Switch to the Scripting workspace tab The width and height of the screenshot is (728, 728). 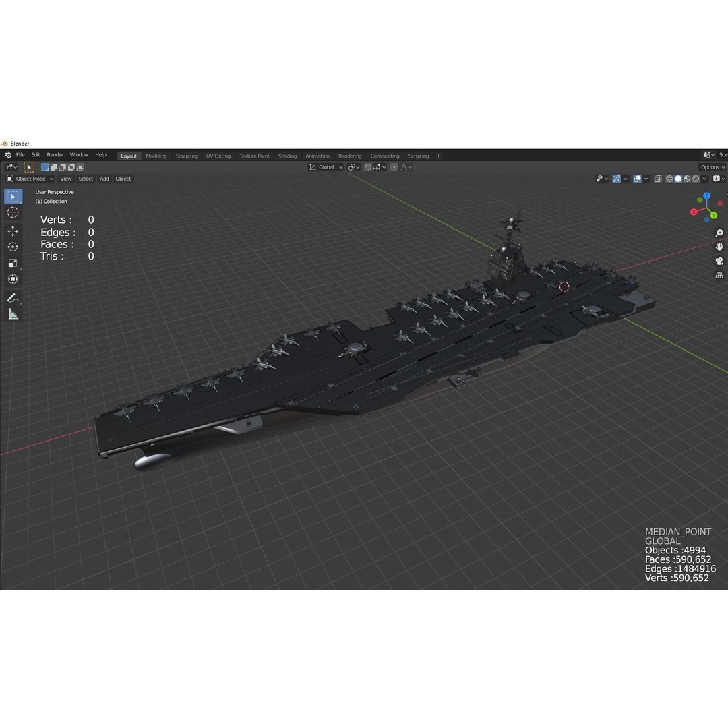[419, 156]
